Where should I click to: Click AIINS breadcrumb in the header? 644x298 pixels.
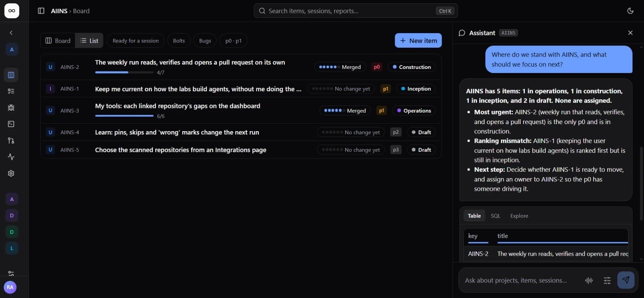point(59,11)
